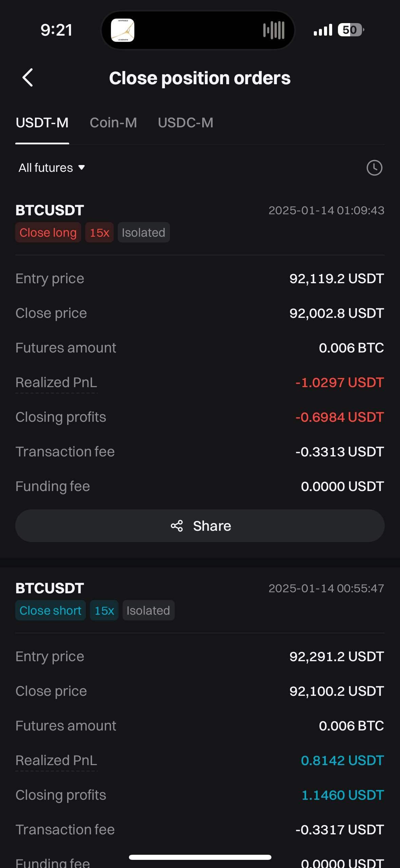
Task: Open the clock history filter icon
Action: pyautogui.click(x=374, y=168)
